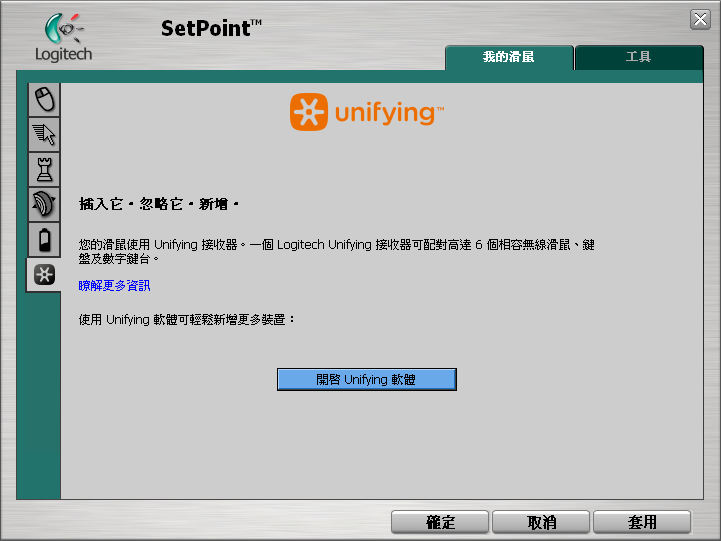Close the SetPoint window

click(700, 19)
